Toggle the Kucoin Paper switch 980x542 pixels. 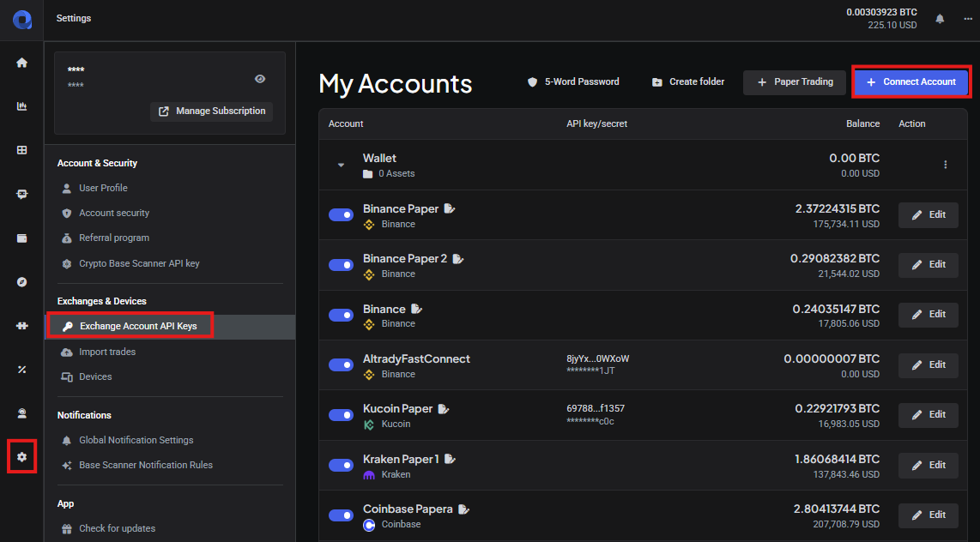(342, 414)
